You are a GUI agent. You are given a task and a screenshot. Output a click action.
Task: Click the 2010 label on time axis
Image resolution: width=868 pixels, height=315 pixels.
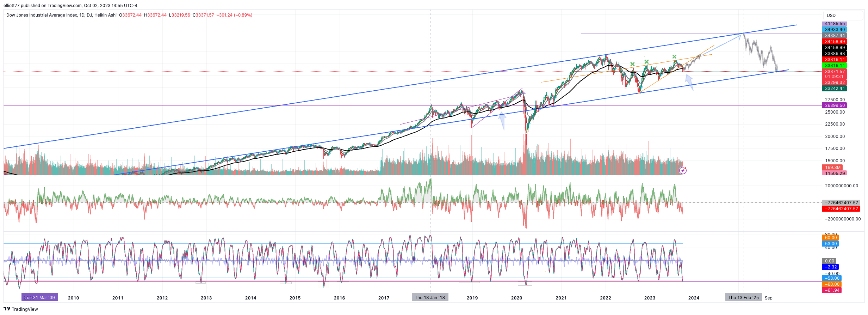pos(74,298)
